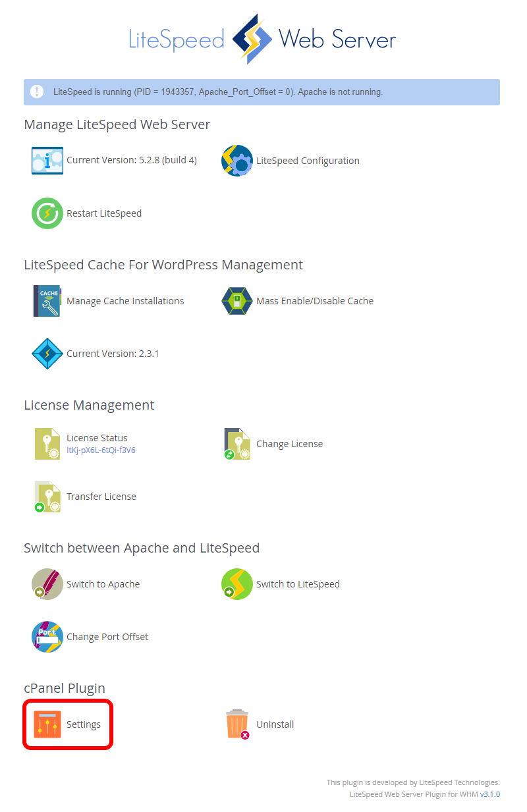Open the Change Port Offset text link

click(x=107, y=637)
